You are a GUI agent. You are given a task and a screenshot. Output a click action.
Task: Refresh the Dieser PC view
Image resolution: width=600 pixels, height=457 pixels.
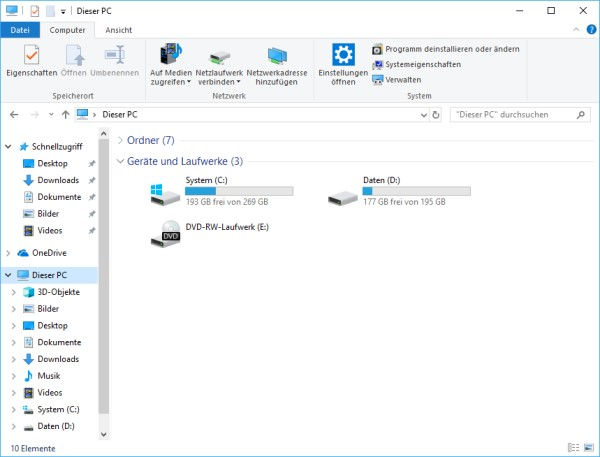[435, 115]
